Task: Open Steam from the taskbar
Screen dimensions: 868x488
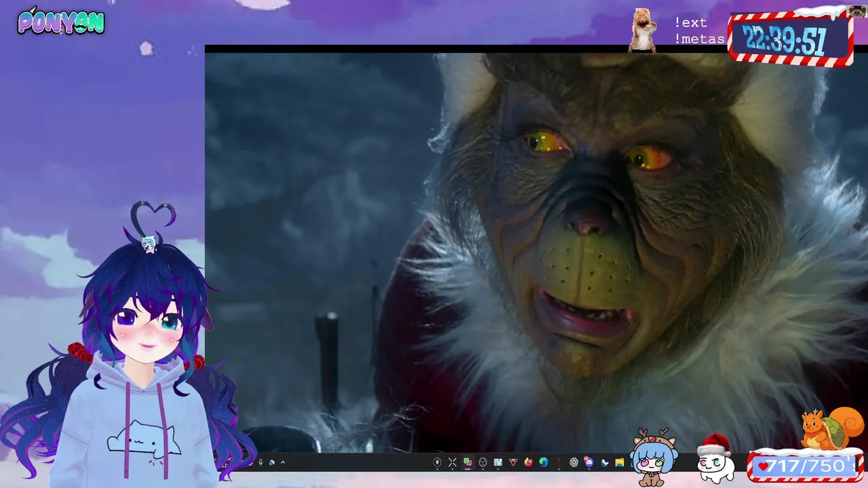Action: tap(604, 462)
